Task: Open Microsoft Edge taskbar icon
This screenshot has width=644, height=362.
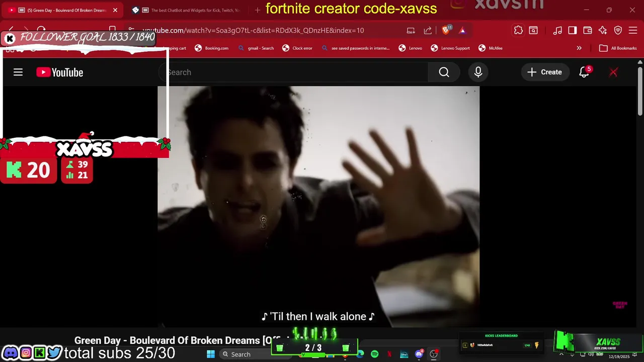Action: pyautogui.click(x=360, y=354)
